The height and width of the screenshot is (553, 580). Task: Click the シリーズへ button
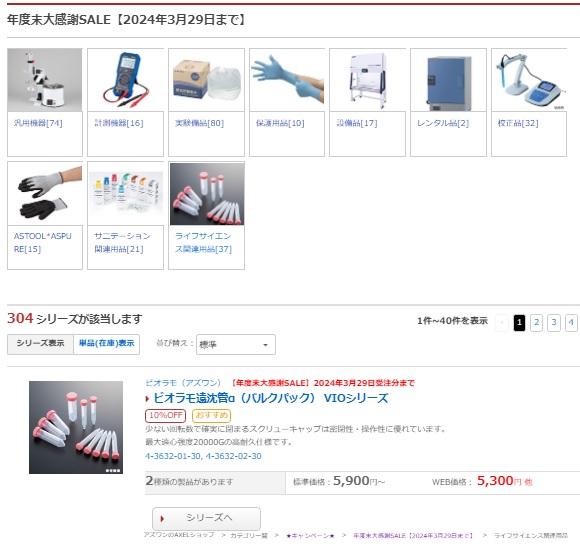[206, 518]
